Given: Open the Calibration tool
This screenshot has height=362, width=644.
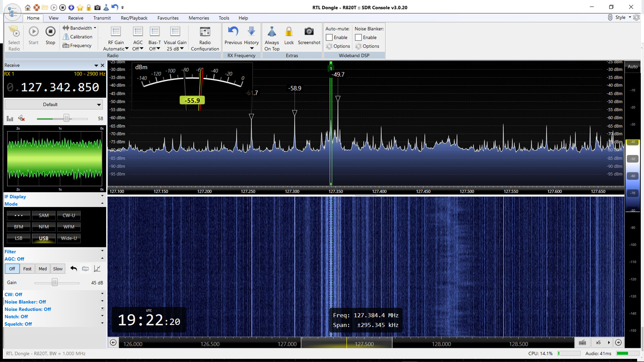Looking at the screenshot, I should tap(77, 37).
